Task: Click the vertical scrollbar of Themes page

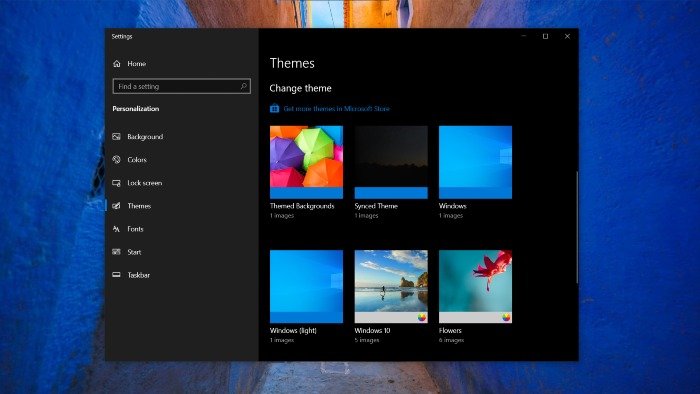Action: pyautogui.click(x=577, y=227)
